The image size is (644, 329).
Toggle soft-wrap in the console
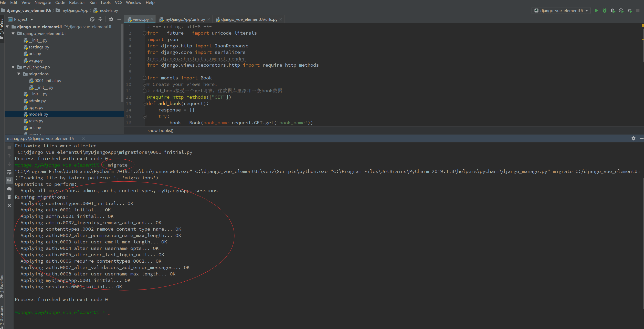click(x=9, y=172)
